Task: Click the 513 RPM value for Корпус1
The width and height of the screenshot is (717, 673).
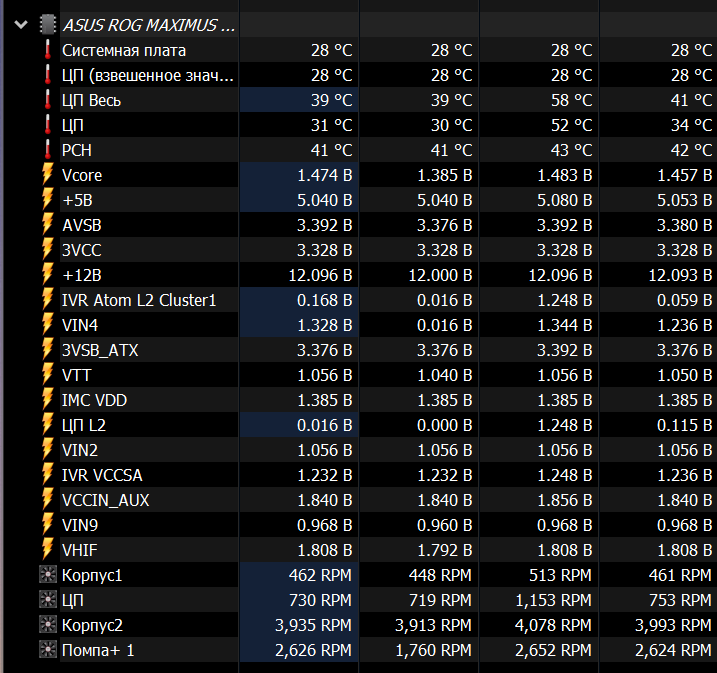Action: click(561, 575)
